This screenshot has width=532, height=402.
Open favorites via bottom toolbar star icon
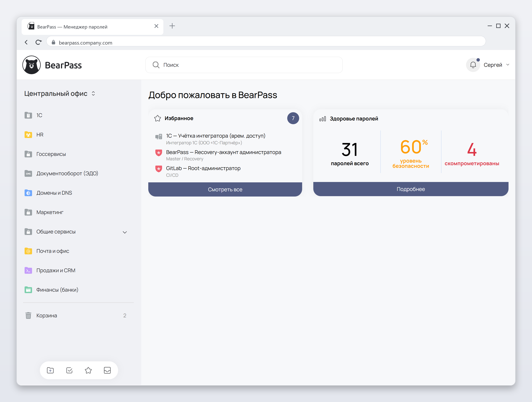(x=88, y=370)
